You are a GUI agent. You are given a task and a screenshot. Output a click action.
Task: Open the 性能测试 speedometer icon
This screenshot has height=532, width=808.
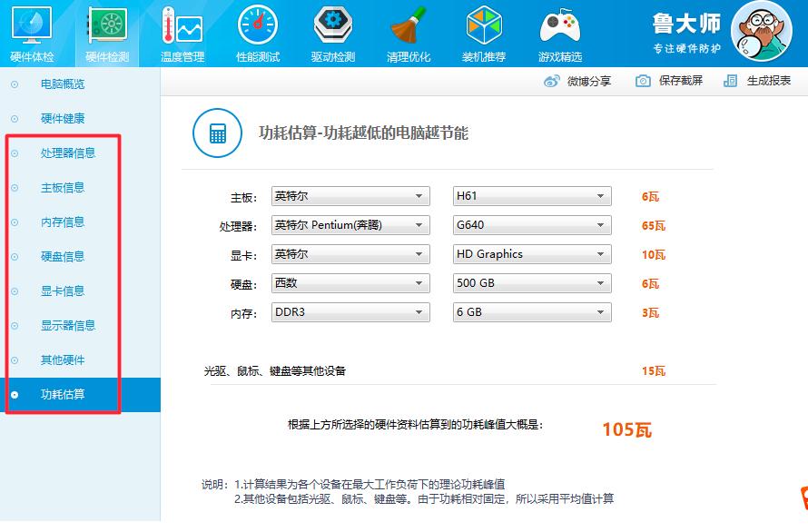[258, 27]
